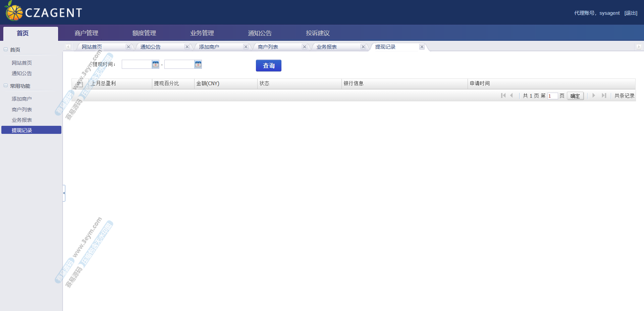Go to the previous page of records
The width and height of the screenshot is (644, 311).
pos(512,96)
